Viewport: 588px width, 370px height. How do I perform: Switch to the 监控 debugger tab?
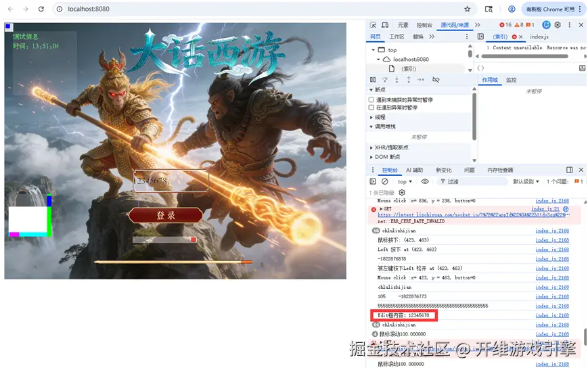[x=511, y=80]
